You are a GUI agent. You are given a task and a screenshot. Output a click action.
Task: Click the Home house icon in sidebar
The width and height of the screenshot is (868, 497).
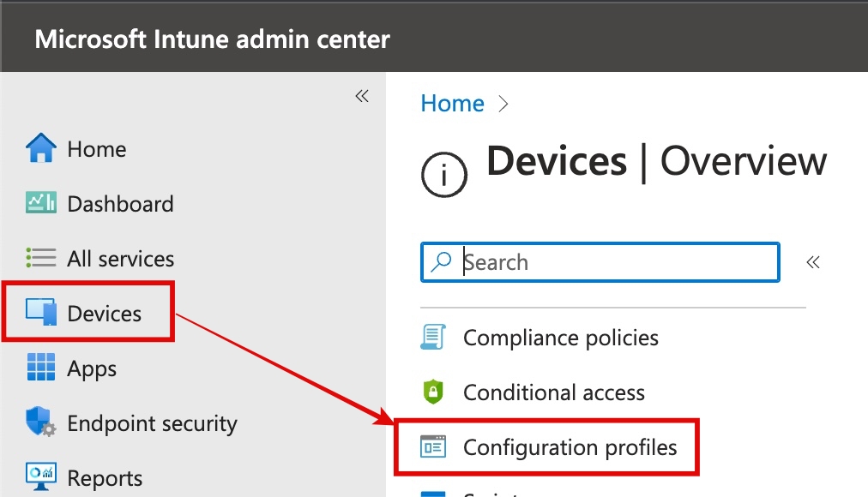(41, 148)
